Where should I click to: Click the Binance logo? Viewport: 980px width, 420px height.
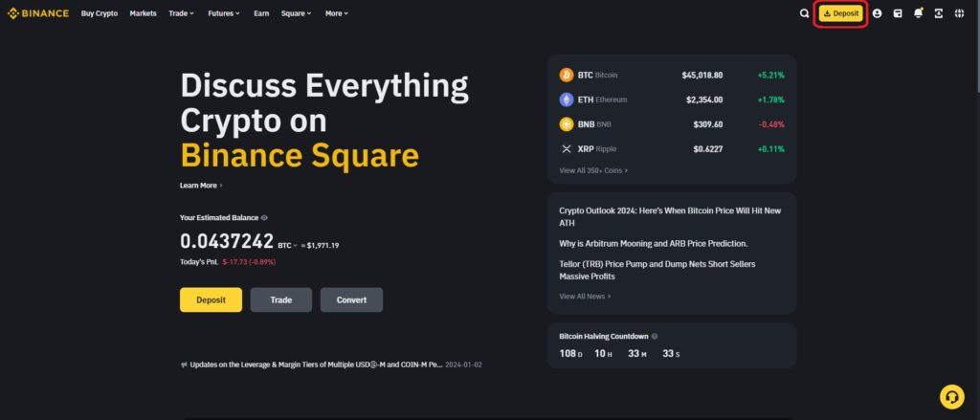point(38,13)
